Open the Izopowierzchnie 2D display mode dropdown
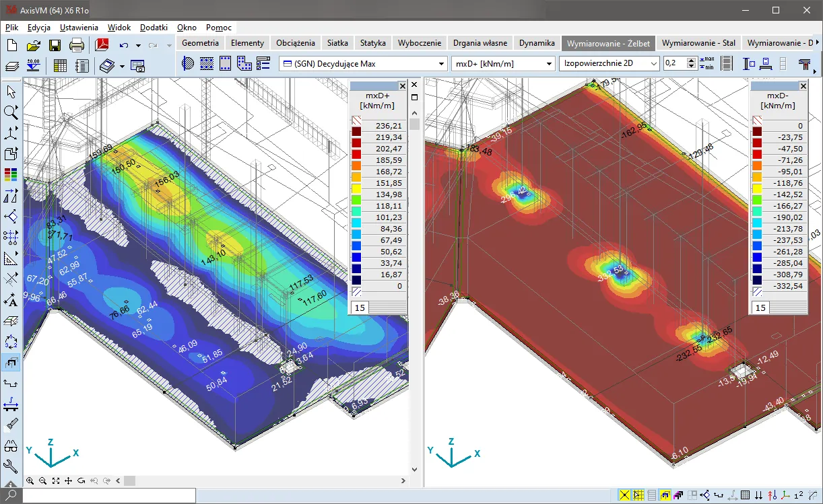The width and height of the screenshot is (823, 504). [609, 64]
